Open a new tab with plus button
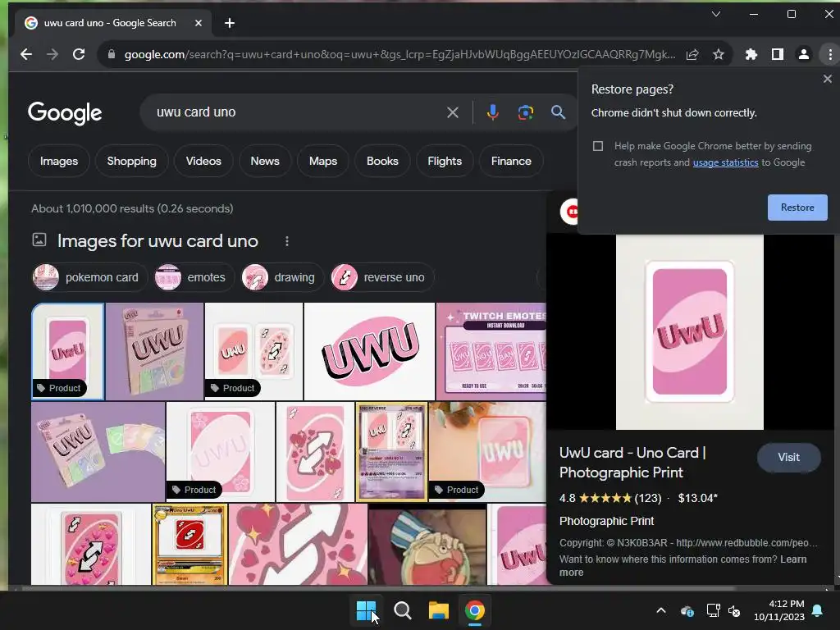This screenshot has height=630, width=840. 230,23
